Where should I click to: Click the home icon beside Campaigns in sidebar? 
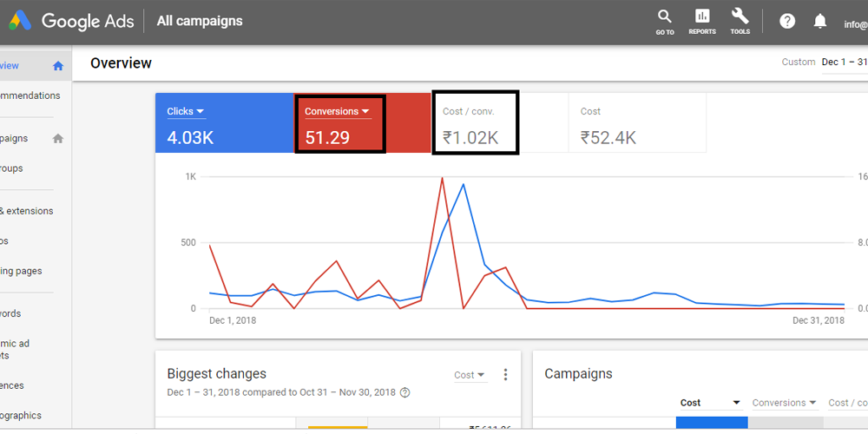(x=58, y=138)
